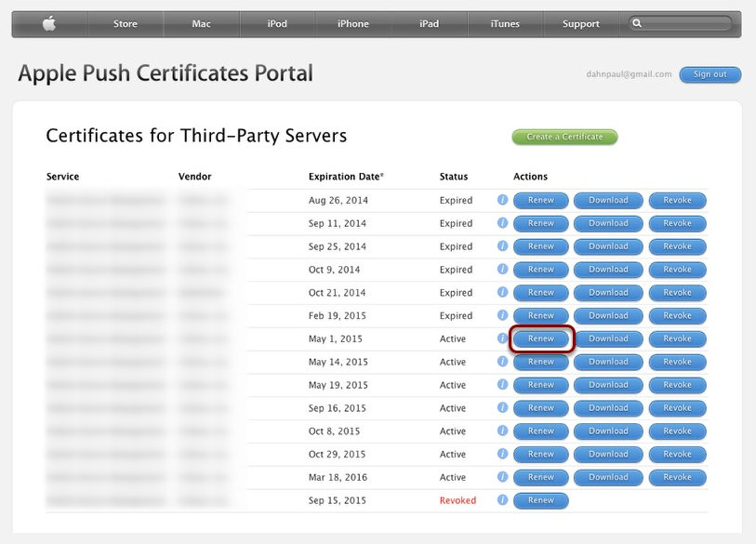Renew the Oct 29, 2015 certificate
756x544 pixels.
point(541,455)
